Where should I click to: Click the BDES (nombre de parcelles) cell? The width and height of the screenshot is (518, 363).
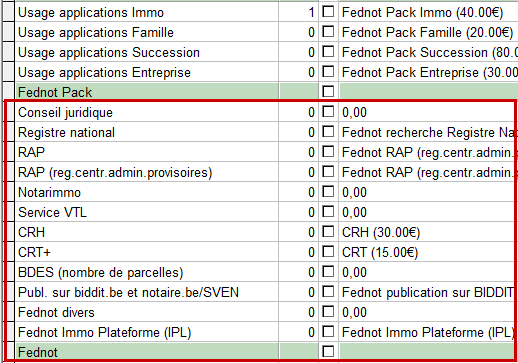[147, 272]
